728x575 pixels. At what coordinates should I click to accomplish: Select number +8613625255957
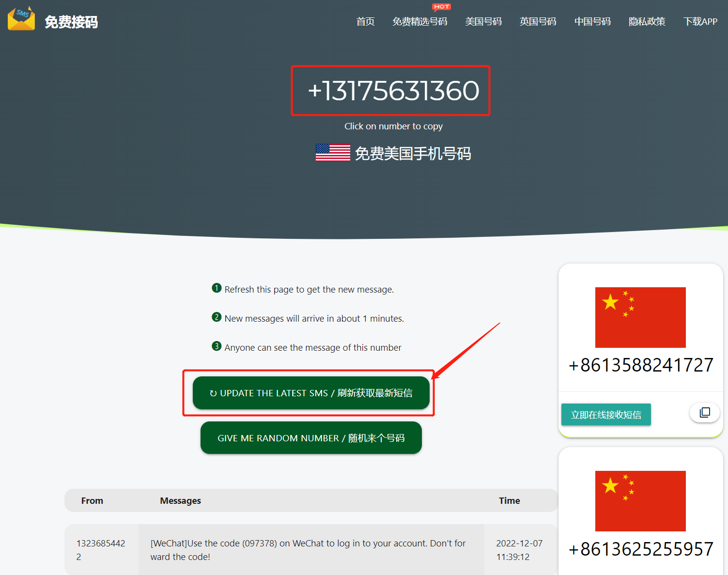[x=641, y=549]
